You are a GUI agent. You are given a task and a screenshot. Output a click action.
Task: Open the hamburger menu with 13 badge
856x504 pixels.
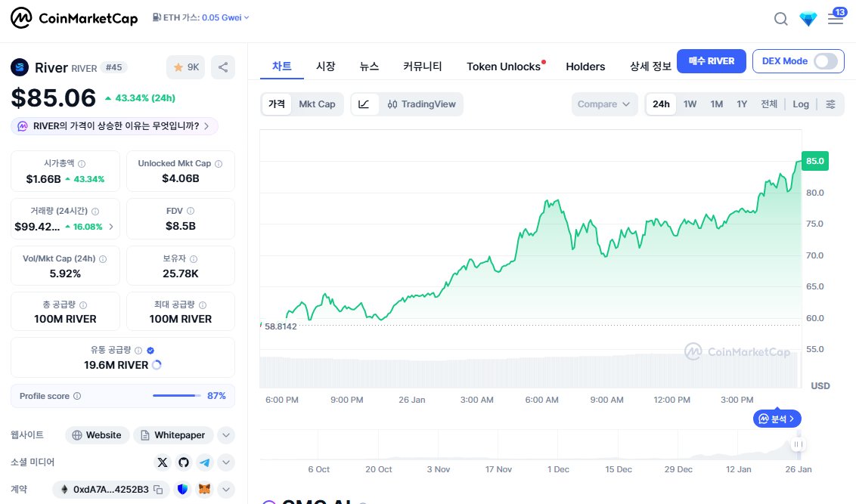click(836, 18)
